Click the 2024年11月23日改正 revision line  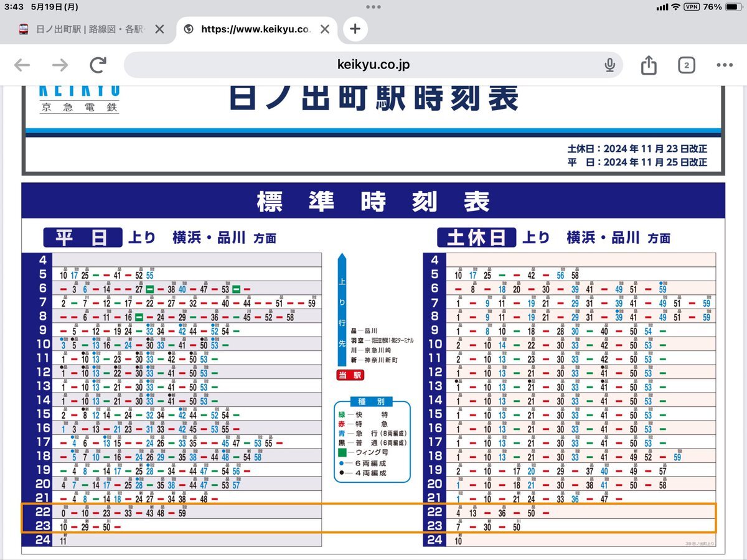pyautogui.click(x=637, y=149)
